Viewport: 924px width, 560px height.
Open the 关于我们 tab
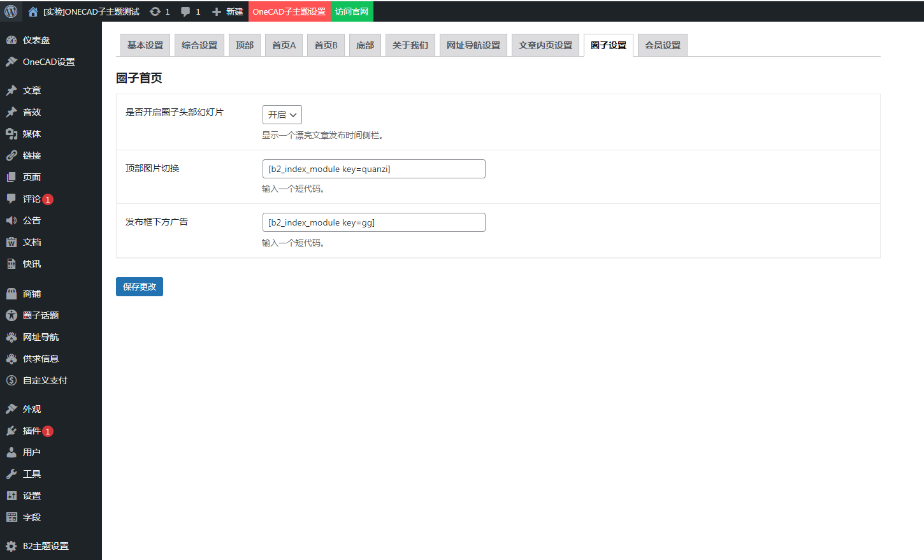coord(410,45)
